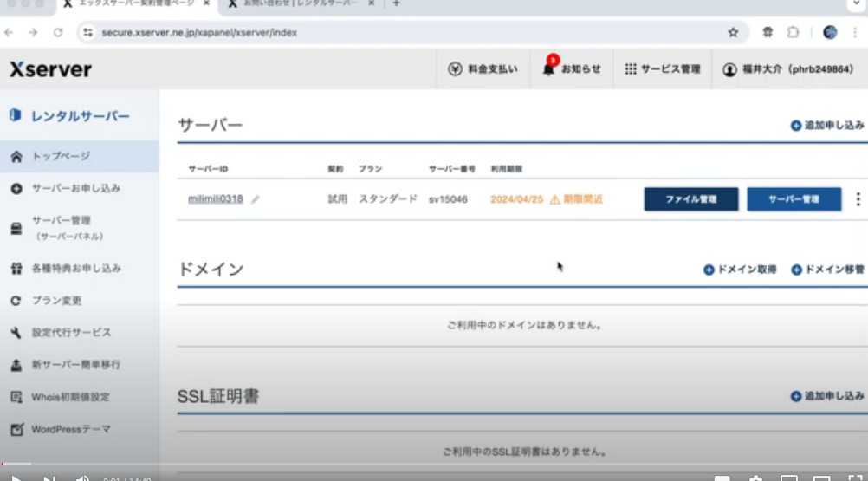
Task: Open サービス管理 grid menu
Action: pyautogui.click(x=663, y=69)
